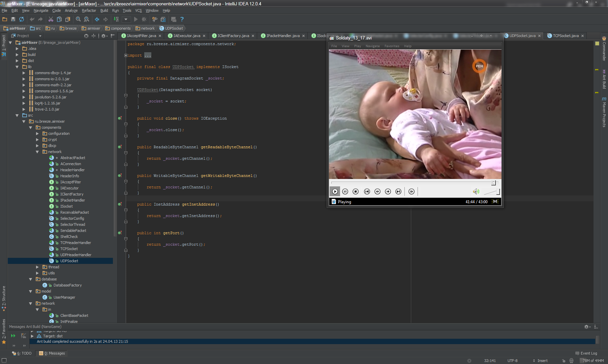Open Ant Build side panel
Image resolution: width=608 pixels, height=364 pixels.
pos(604,79)
